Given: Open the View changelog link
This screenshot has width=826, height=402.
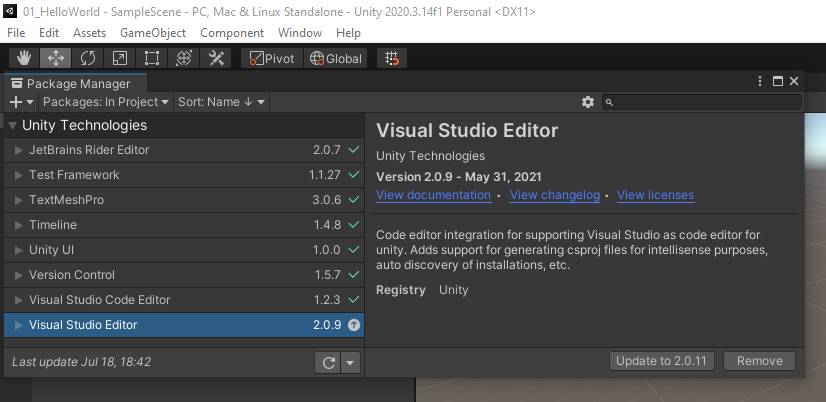Looking at the screenshot, I should 555,195.
